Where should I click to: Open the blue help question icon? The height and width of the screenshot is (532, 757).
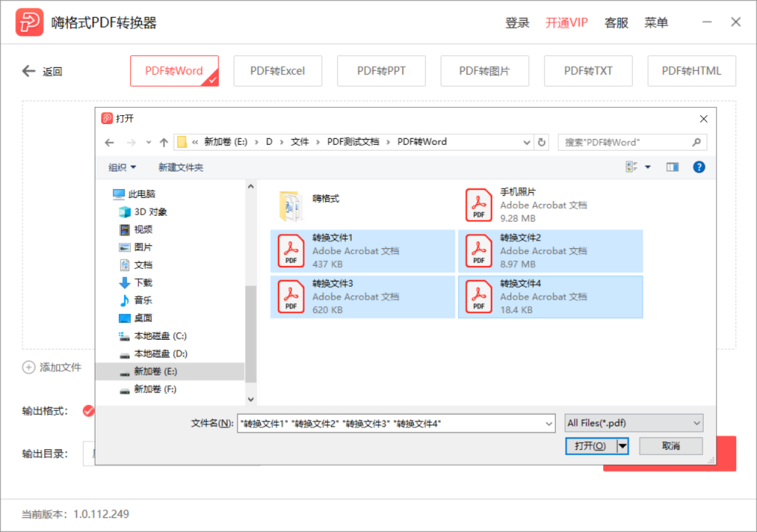pyautogui.click(x=699, y=167)
